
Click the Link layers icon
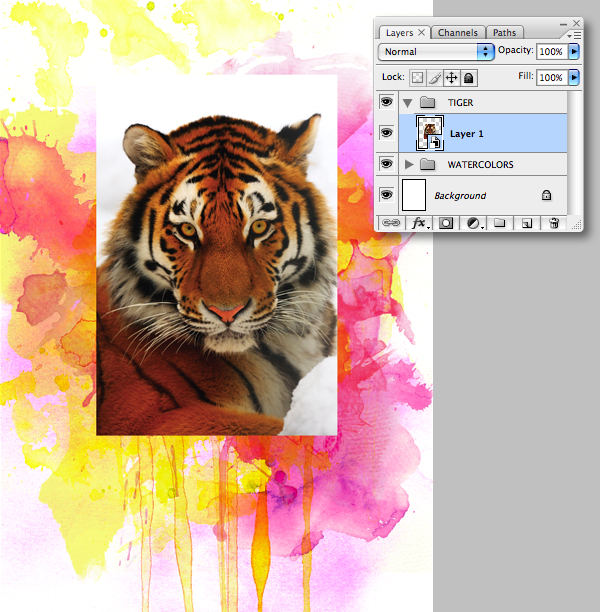tap(391, 223)
